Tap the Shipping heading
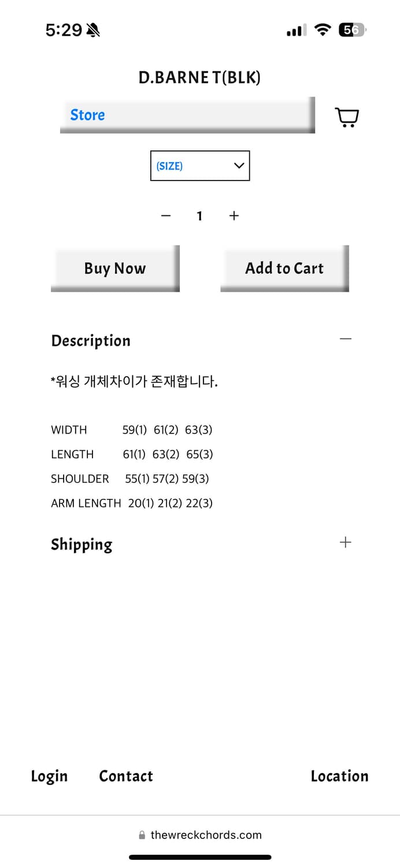The width and height of the screenshot is (400, 868). 82,545
